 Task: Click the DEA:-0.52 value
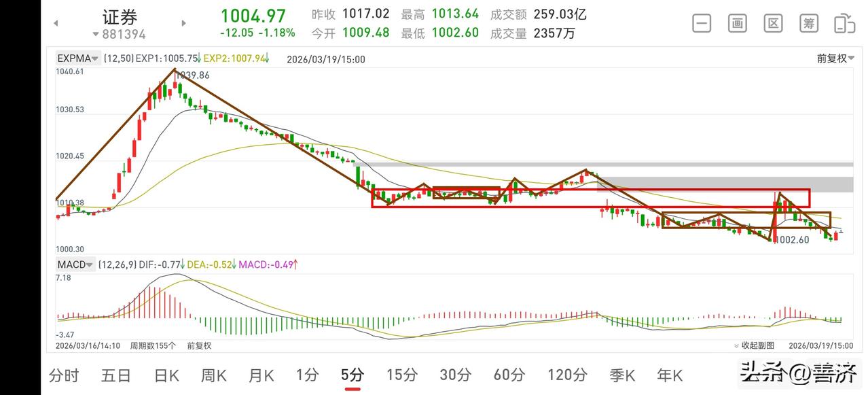coord(210,264)
